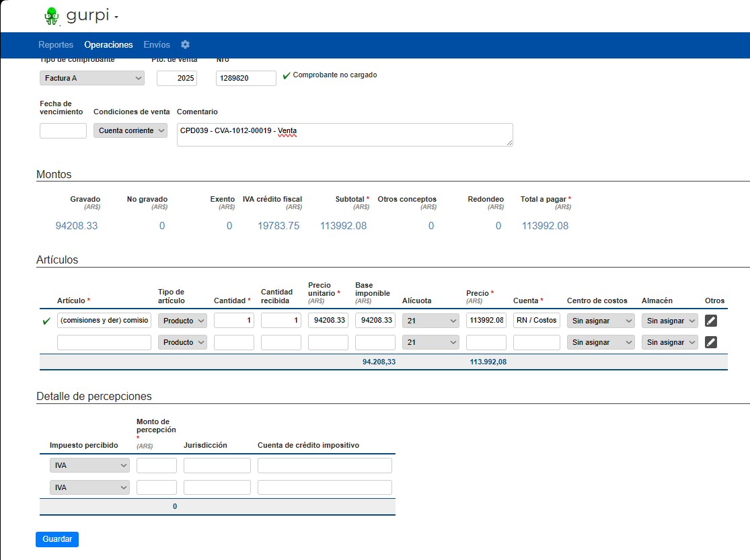
Task: Click second Cuenta de crédito impositivo field
Action: [x=325, y=487]
